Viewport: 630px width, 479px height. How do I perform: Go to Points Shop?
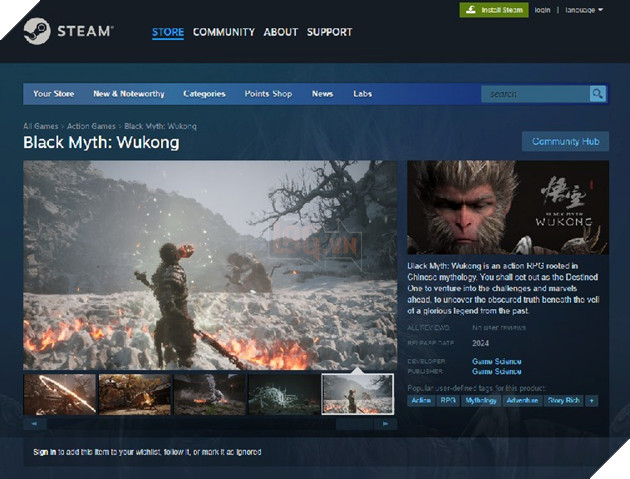coord(268,94)
